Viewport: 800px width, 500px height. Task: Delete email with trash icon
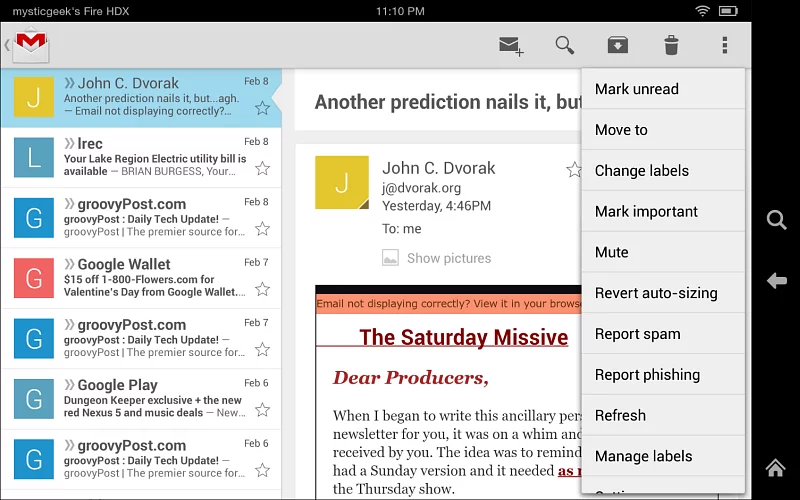pos(671,45)
